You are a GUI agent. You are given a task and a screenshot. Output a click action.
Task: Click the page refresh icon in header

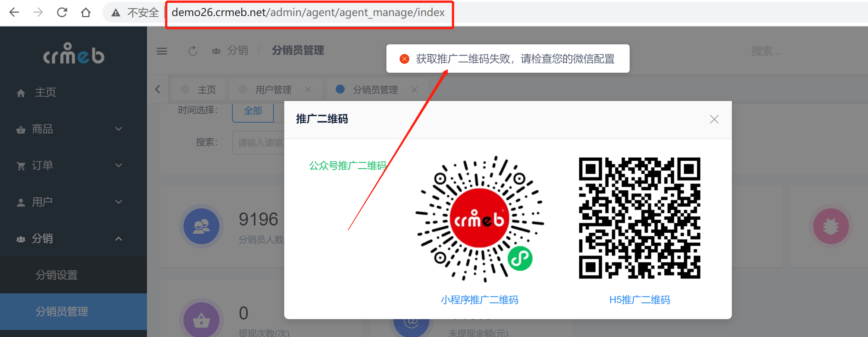[x=192, y=51]
